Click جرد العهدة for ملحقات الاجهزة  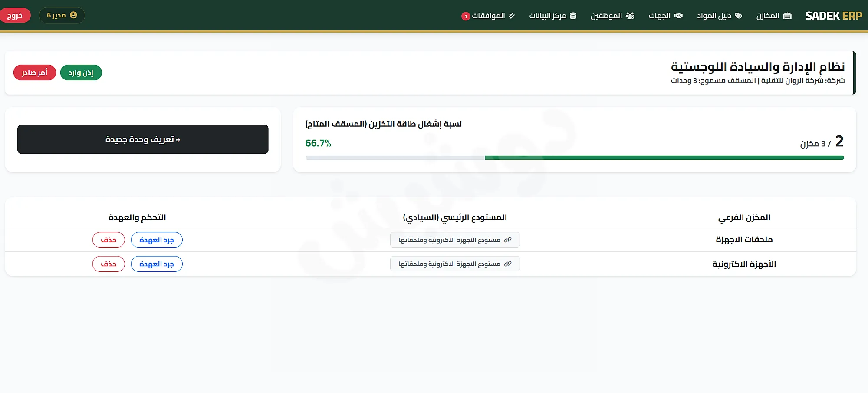click(x=157, y=240)
